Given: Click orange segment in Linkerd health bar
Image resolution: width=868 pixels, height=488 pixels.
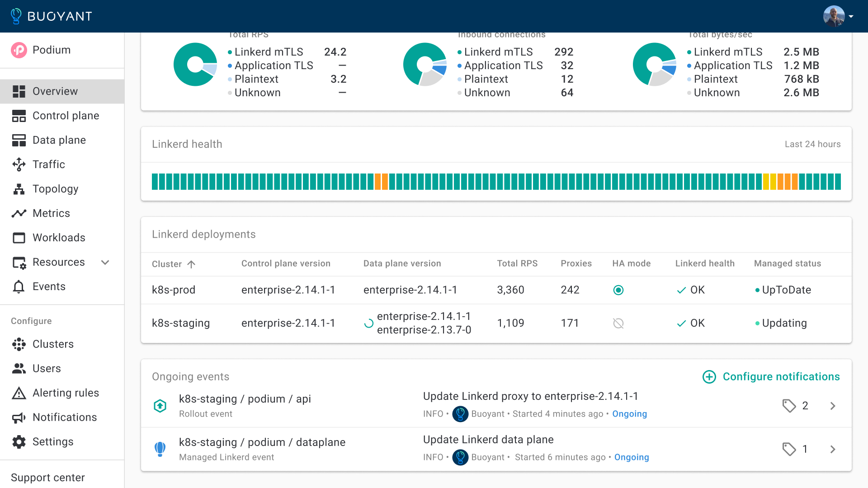Looking at the screenshot, I should [x=378, y=182].
